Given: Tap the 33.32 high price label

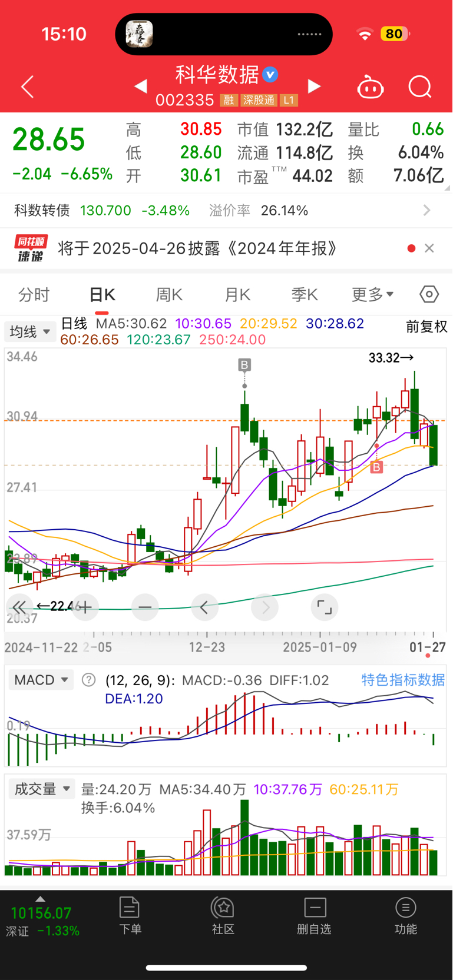Looking at the screenshot, I should [391, 358].
